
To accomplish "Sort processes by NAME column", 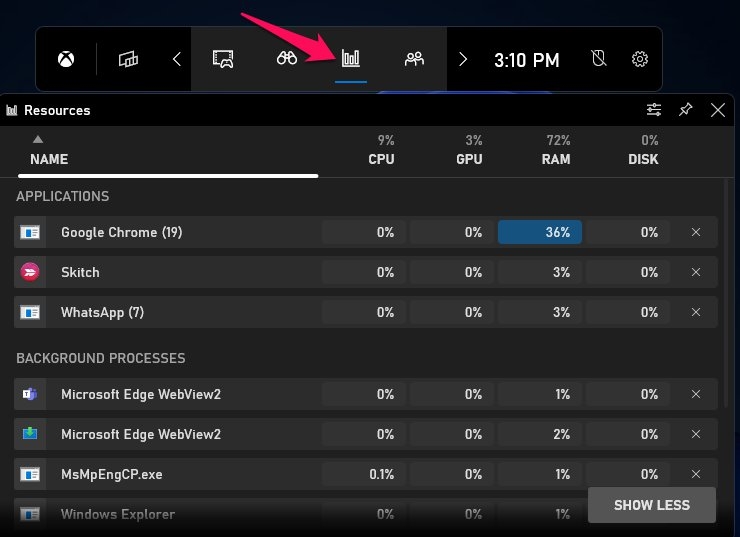I will point(49,159).
